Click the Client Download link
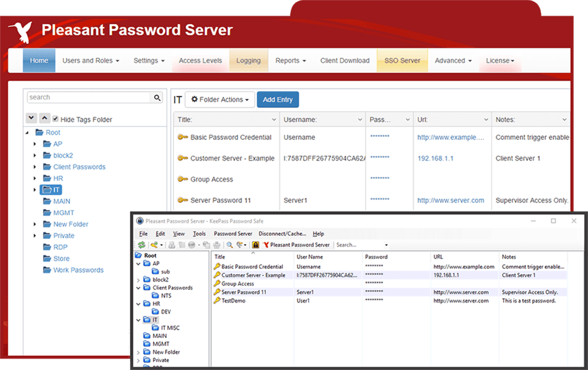Viewport: 588px width, 370px height. tap(345, 61)
